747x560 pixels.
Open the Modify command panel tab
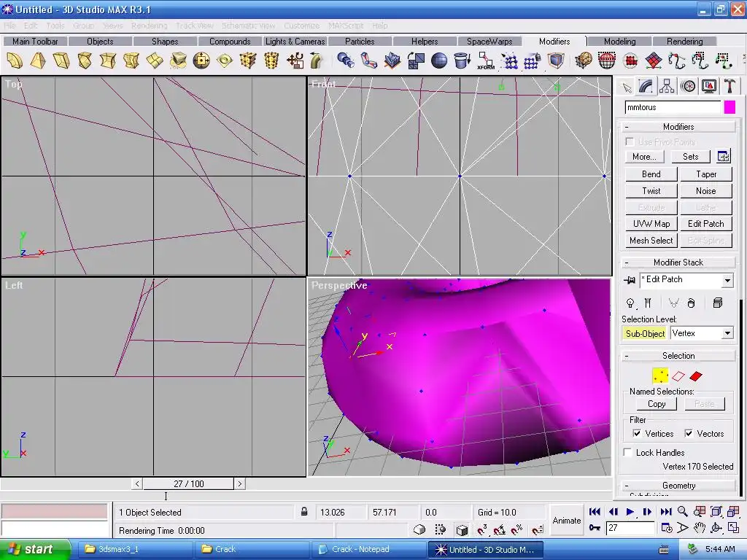coord(646,86)
